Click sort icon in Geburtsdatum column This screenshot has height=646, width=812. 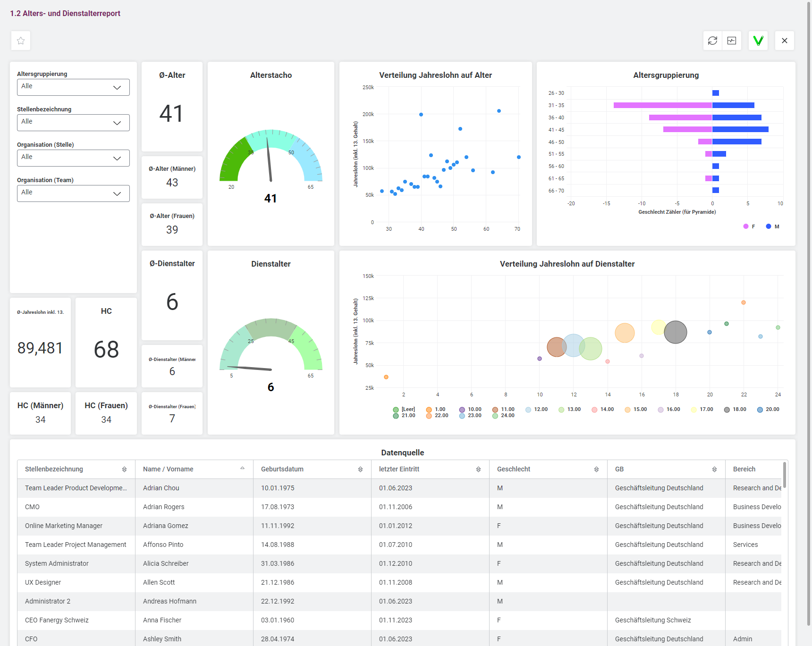coord(360,469)
